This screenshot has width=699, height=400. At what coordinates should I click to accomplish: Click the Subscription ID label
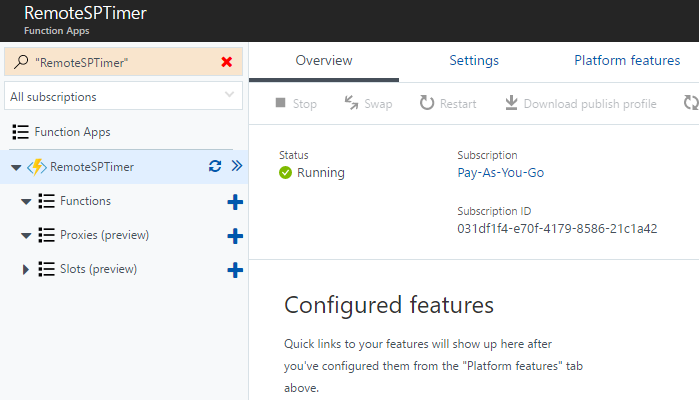[x=494, y=211]
